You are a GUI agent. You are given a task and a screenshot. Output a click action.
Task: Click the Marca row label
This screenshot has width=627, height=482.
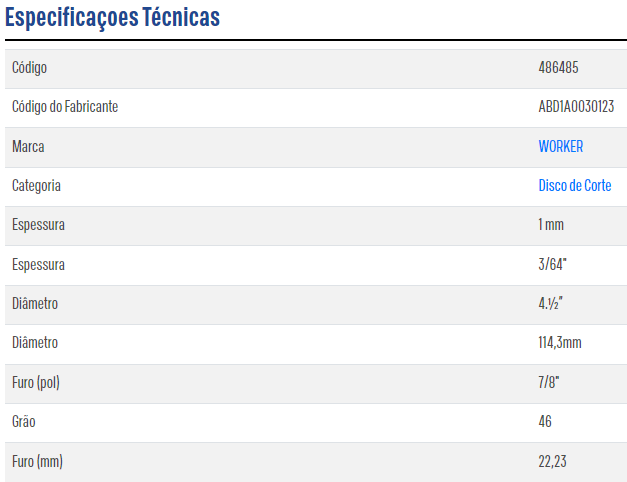28,146
